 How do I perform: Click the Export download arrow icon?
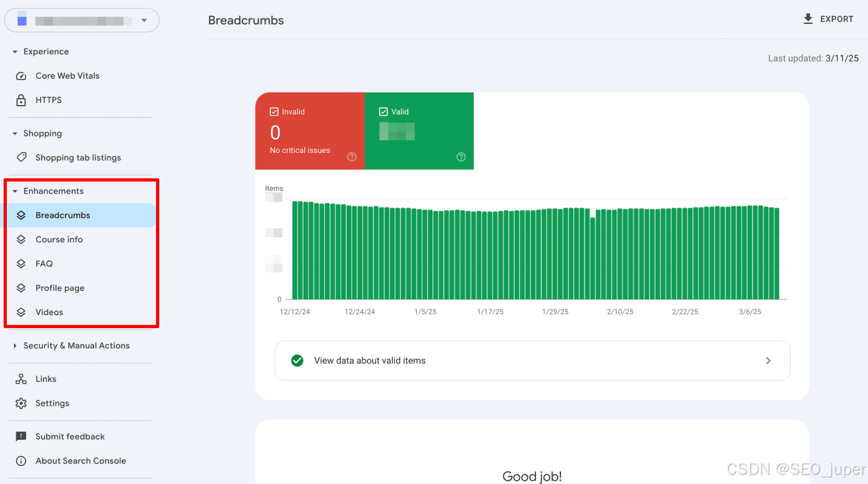(808, 19)
